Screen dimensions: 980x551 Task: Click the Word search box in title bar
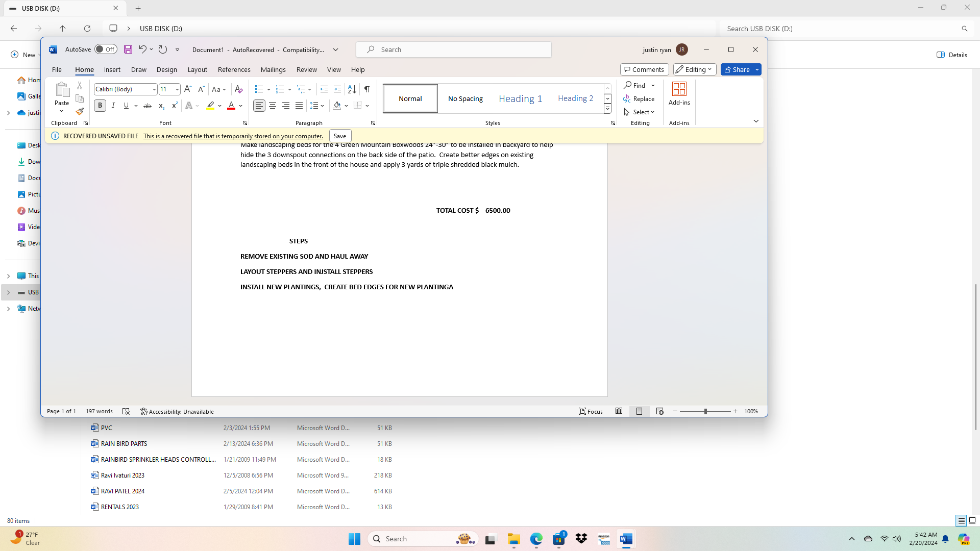pos(454,49)
